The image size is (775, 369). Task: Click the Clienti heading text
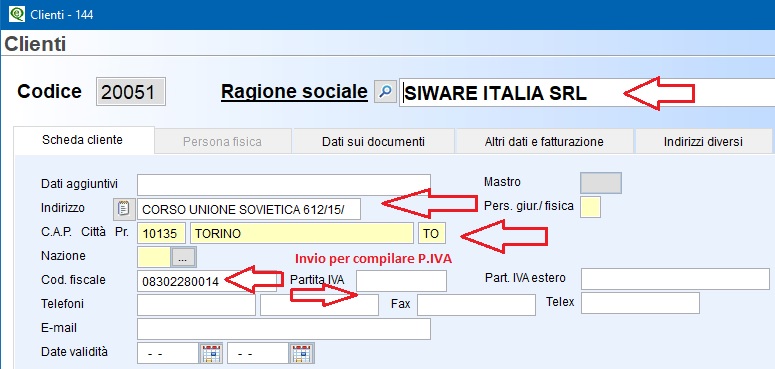coord(36,44)
